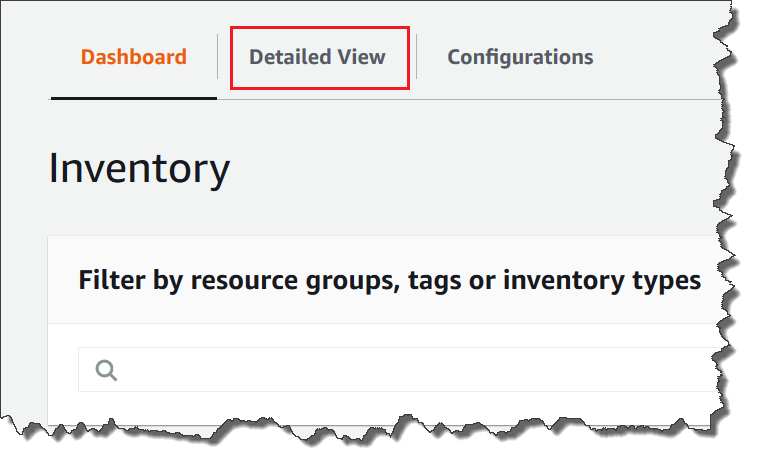Screen dimensions: 757x461
Task: Click the 'Filter by resource groups' panel title
Action: pyautogui.click(x=389, y=280)
